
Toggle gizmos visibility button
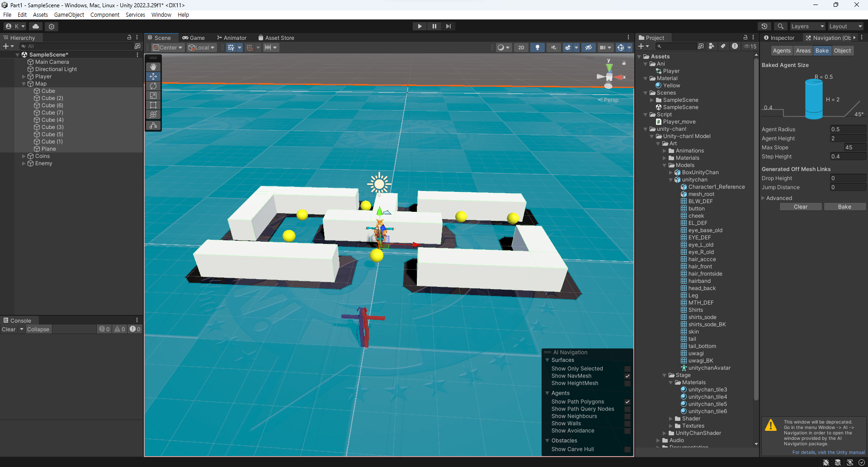(621, 48)
